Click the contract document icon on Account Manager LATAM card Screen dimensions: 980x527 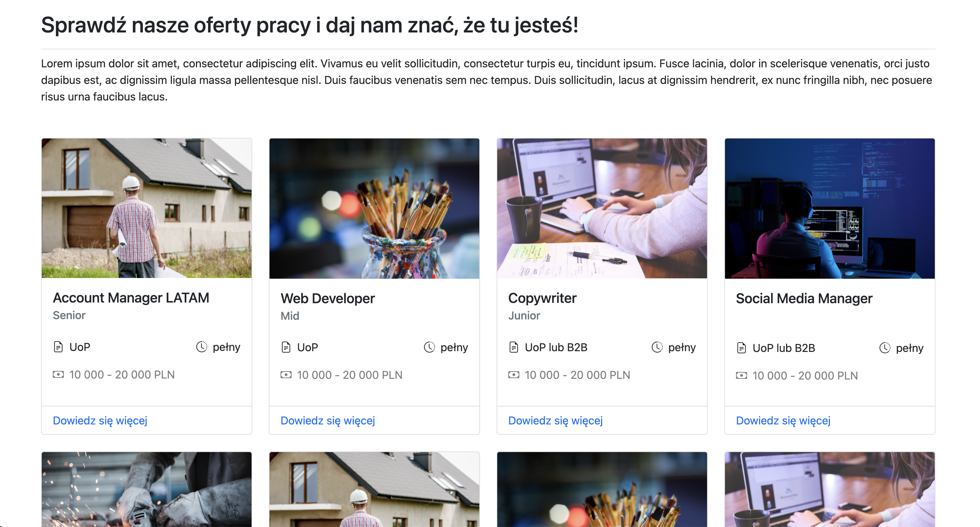coord(58,347)
